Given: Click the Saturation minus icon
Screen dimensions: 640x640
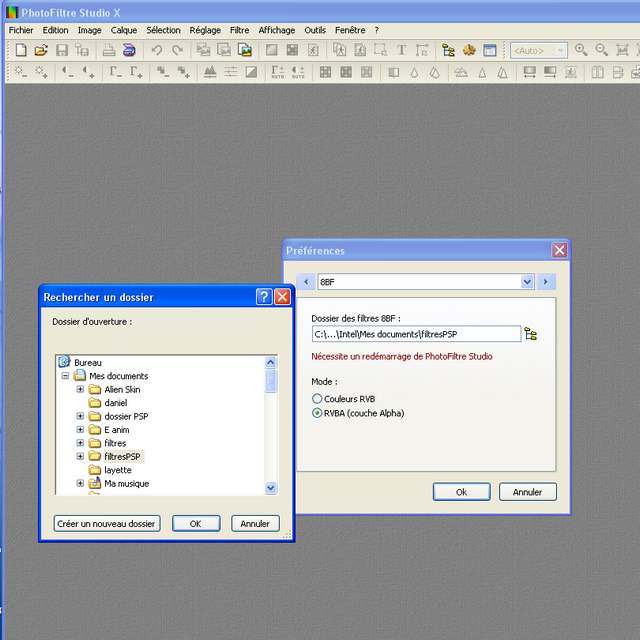Looking at the screenshot, I should pyautogui.click(x=163, y=72).
